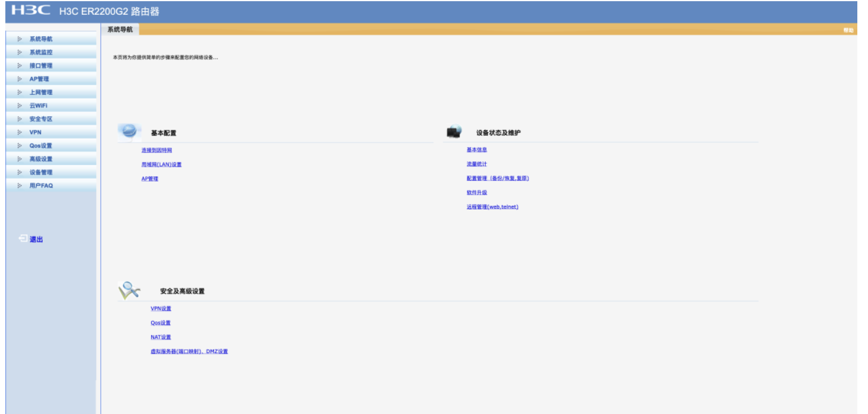Expand the 系统监控 sidebar arrow

(x=20, y=52)
